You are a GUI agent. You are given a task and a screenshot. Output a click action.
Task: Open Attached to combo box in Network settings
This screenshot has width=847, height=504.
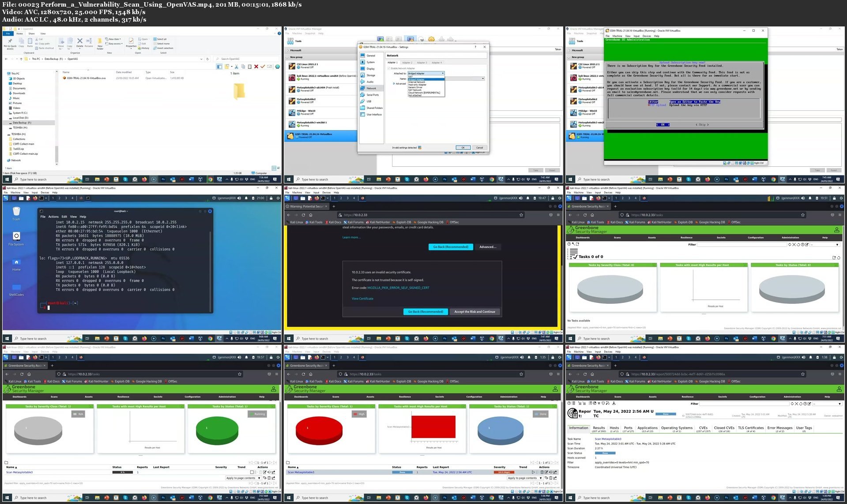(426, 73)
